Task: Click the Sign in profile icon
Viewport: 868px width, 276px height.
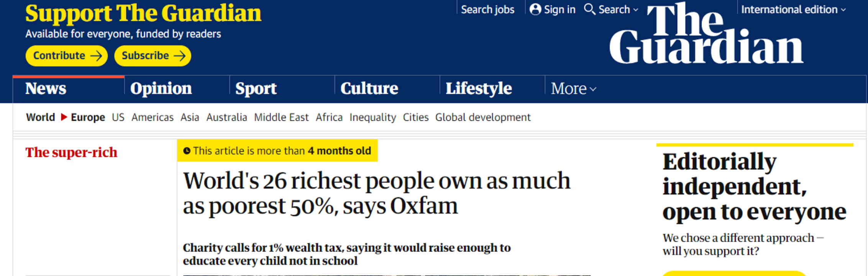Action: [x=535, y=9]
